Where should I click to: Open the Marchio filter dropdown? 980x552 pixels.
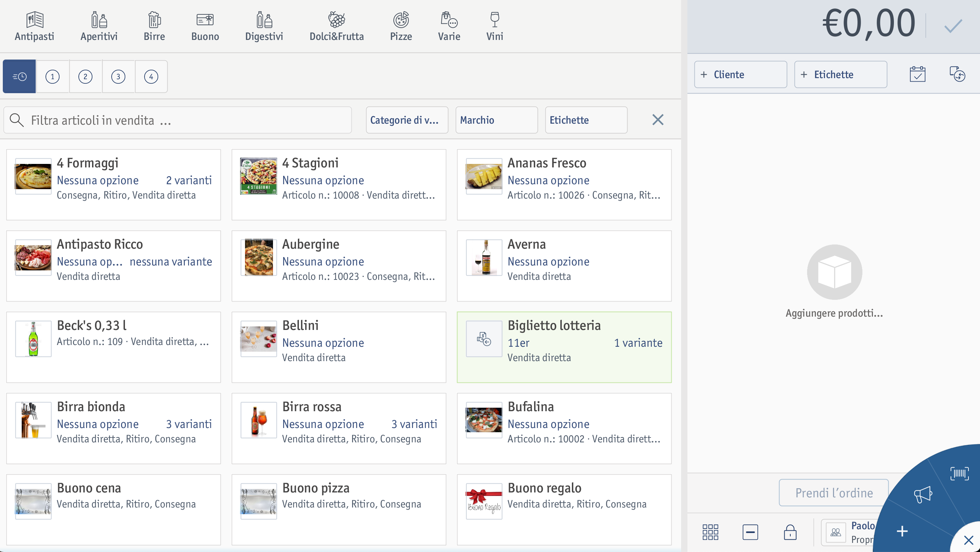pos(496,120)
